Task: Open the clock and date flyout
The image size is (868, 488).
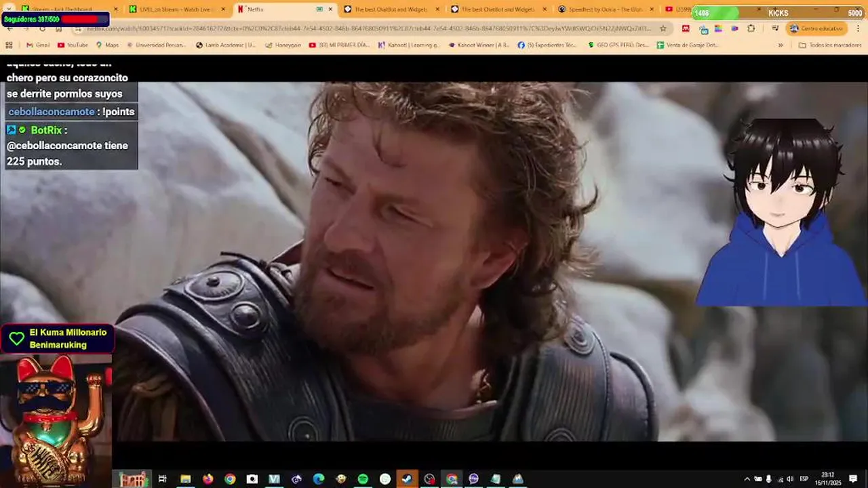Action: [x=828, y=479]
